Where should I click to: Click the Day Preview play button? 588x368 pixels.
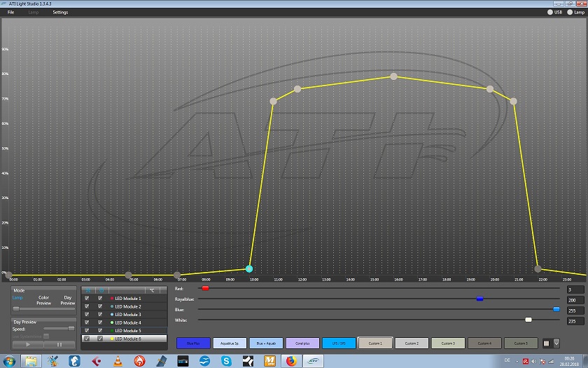point(28,344)
